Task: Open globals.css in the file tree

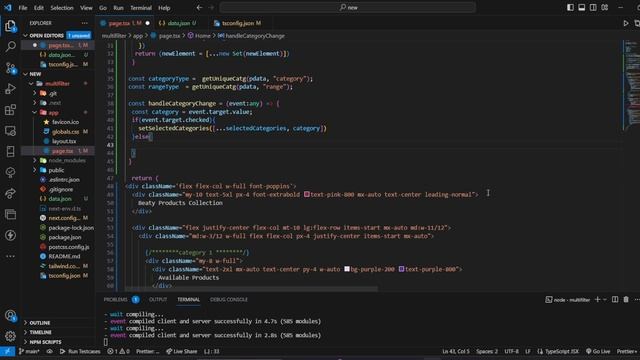Action: coord(65,131)
